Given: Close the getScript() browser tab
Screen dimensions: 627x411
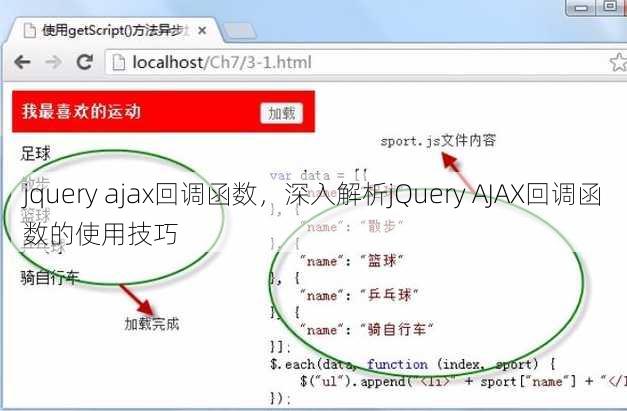Looking at the screenshot, I should tap(202, 30).
